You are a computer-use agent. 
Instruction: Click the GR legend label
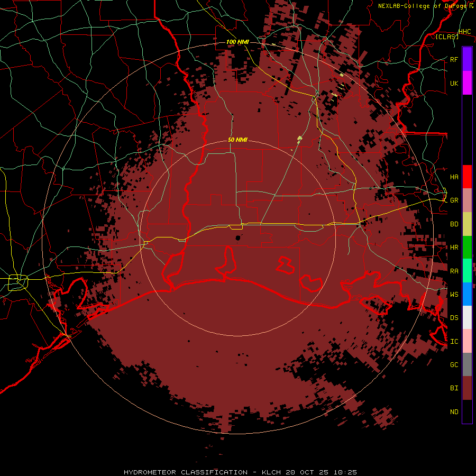pyautogui.click(x=454, y=200)
